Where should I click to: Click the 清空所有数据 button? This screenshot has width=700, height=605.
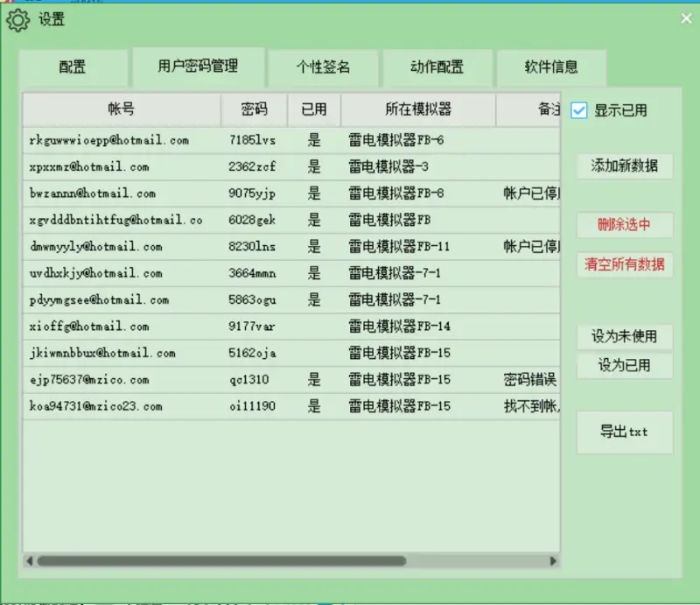click(624, 264)
